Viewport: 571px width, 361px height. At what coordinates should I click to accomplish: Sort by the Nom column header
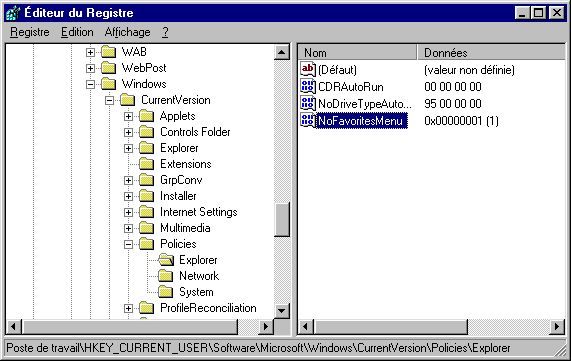pyautogui.click(x=358, y=53)
